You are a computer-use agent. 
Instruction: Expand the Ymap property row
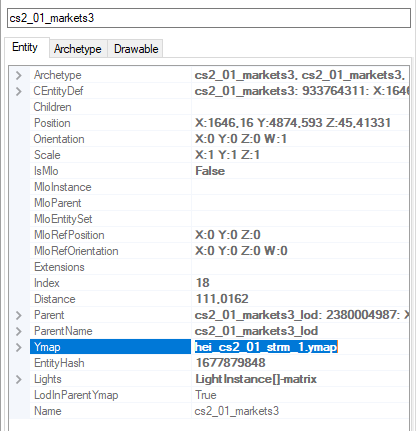[19, 347]
